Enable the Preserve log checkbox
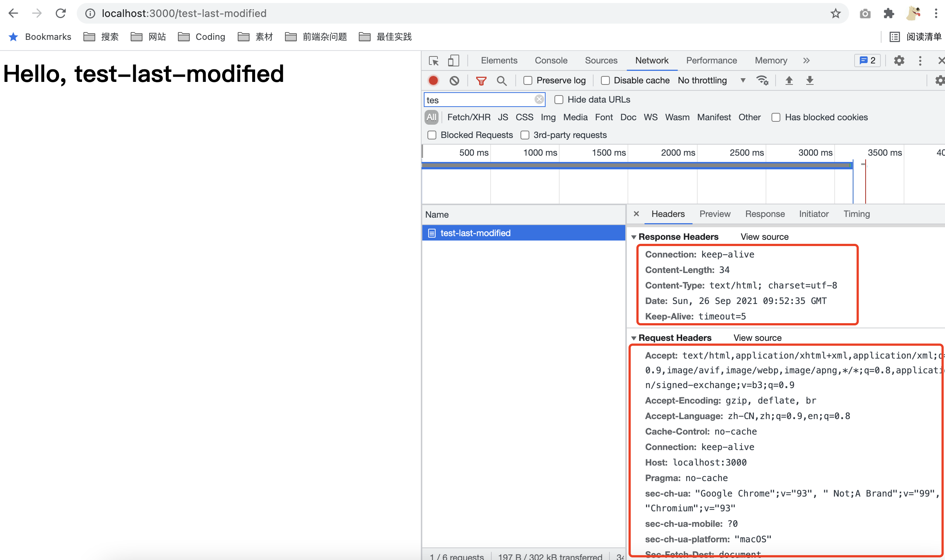Image resolution: width=945 pixels, height=560 pixels. (528, 80)
